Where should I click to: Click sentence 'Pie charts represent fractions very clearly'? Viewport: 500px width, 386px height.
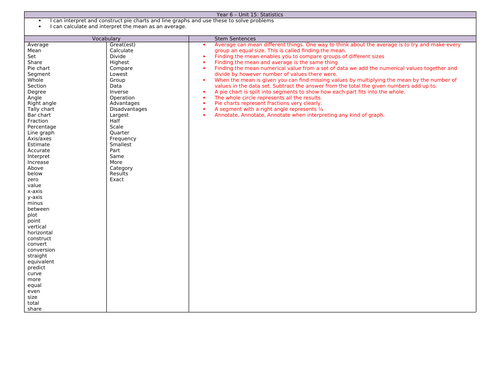tap(268, 103)
